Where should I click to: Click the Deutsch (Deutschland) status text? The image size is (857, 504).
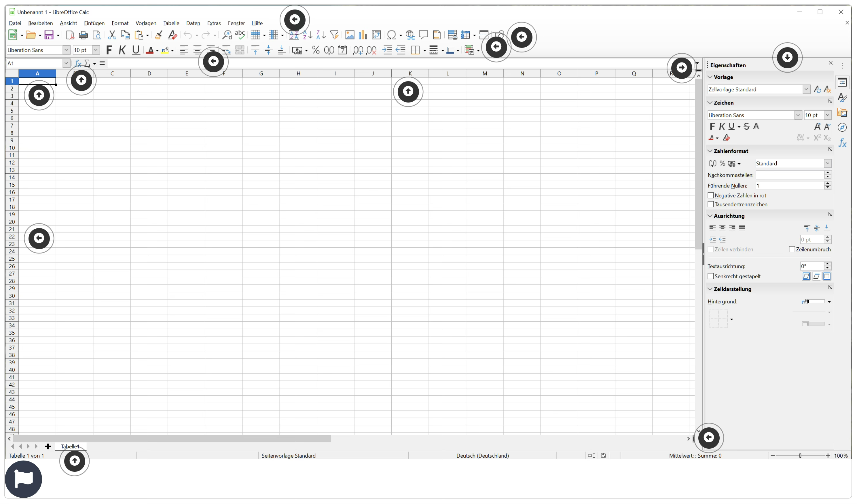pyautogui.click(x=482, y=456)
